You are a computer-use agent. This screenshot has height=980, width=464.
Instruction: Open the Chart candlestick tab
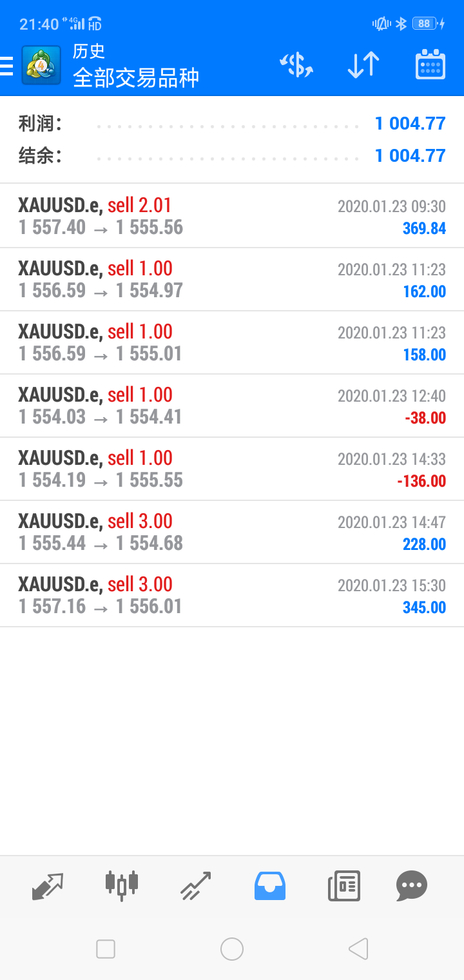click(x=122, y=886)
